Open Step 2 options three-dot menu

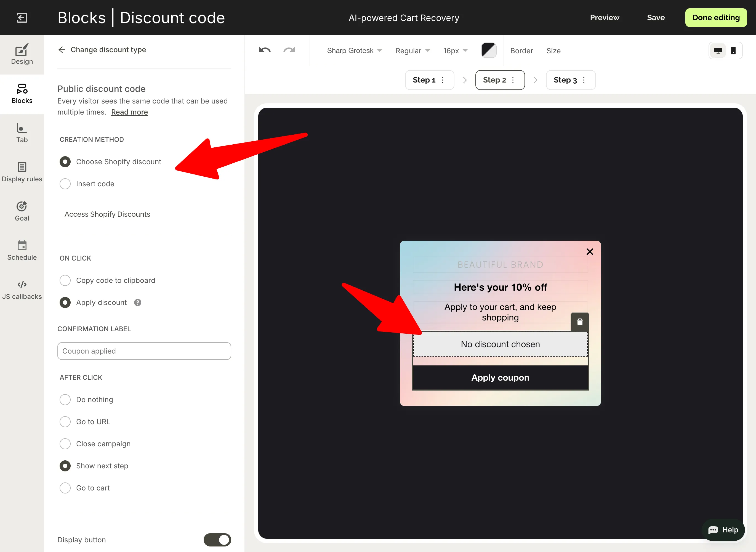point(513,80)
